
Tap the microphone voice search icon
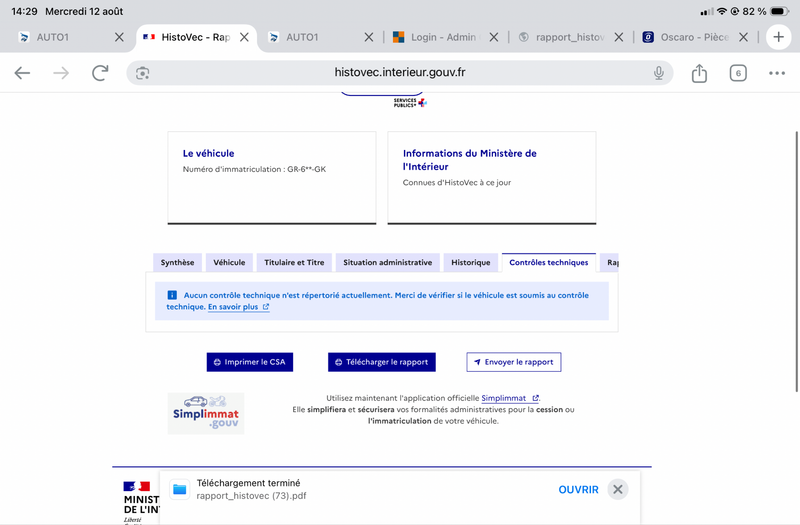click(x=659, y=73)
